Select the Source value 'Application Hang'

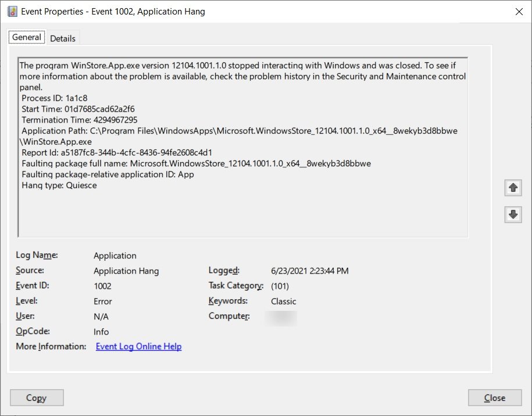pyautogui.click(x=126, y=271)
